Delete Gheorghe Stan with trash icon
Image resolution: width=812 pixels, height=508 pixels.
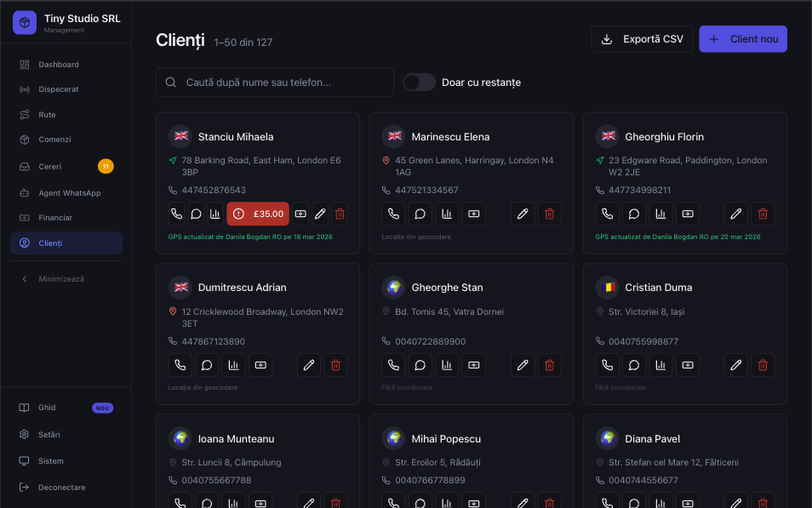click(550, 365)
